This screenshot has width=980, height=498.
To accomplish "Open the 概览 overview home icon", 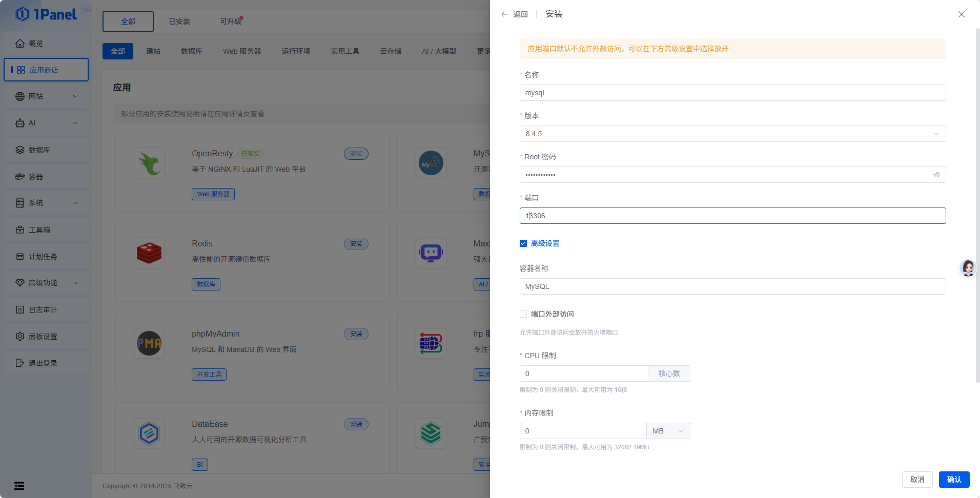I will coord(20,43).
